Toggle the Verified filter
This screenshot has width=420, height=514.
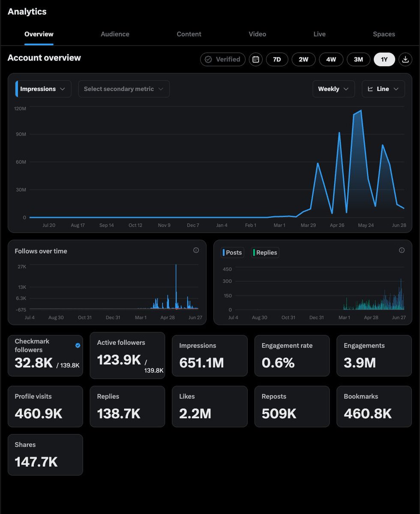coord(223,60)
